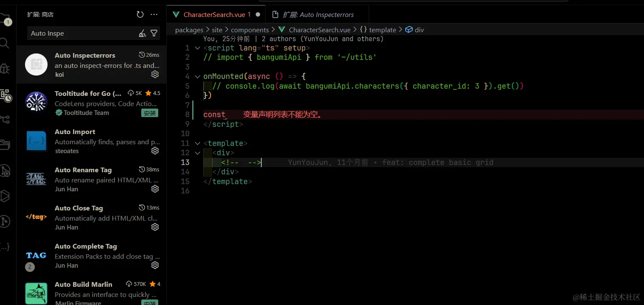Click the Tooltitude Team verified publisher
644x305 pixels.
(82, 113)
